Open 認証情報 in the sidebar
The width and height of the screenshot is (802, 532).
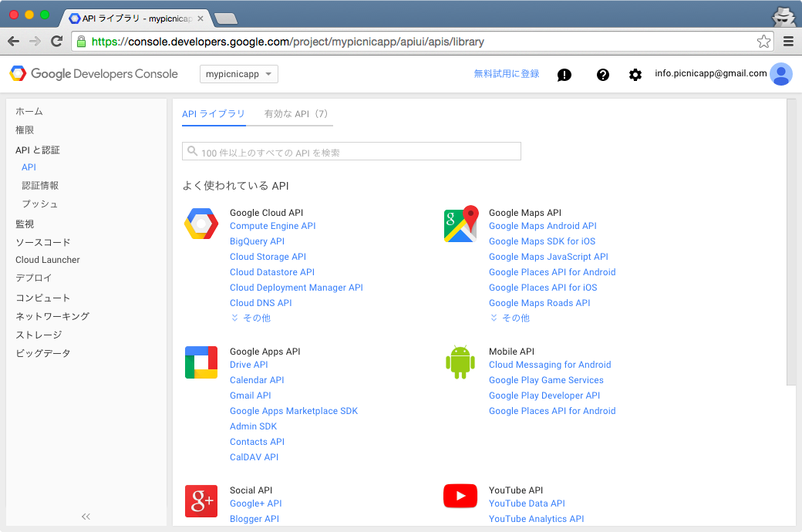pos(40,186)
